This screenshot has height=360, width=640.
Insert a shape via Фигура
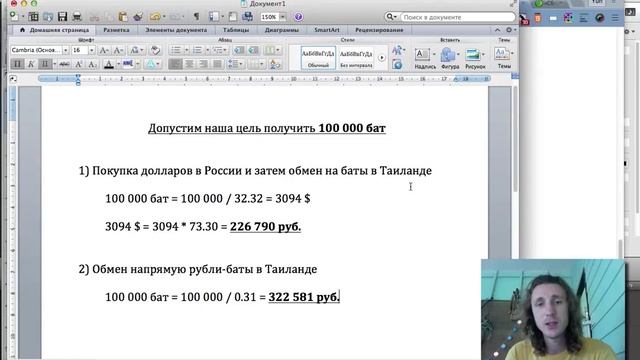pos(450,58)
